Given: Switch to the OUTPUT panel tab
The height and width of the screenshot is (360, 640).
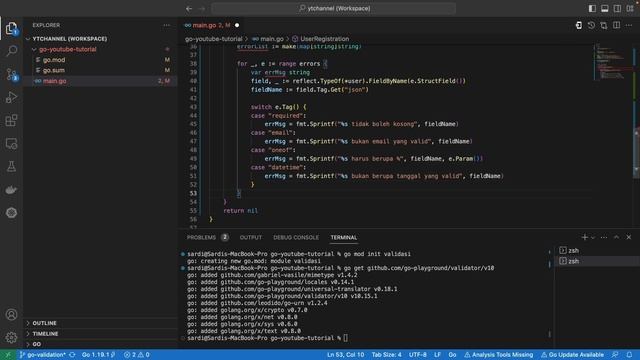Looking at the screenshot, I should tap(251, 238).
